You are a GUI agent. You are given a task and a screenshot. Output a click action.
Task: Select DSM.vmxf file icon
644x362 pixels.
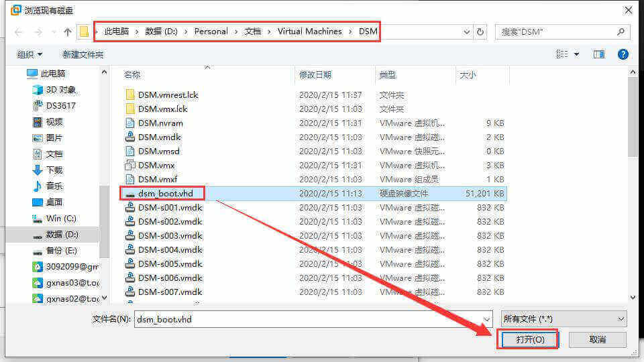[x=129, y=180]
